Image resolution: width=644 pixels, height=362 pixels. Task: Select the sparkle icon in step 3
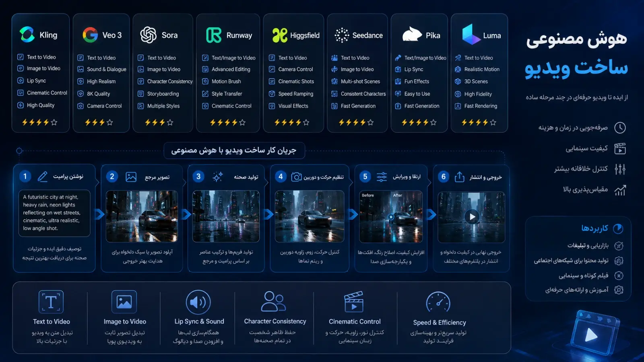218,177
